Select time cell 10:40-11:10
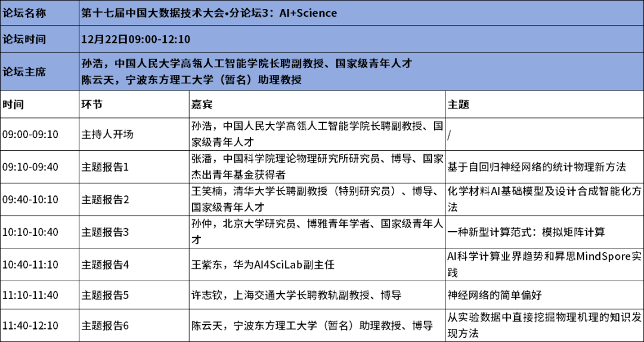Viewport: 644px width, 342px height. coord(39,264)
